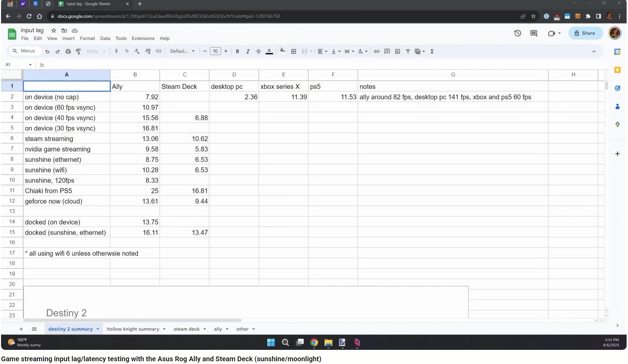Open the text color picker

click(x=269, y=51)
